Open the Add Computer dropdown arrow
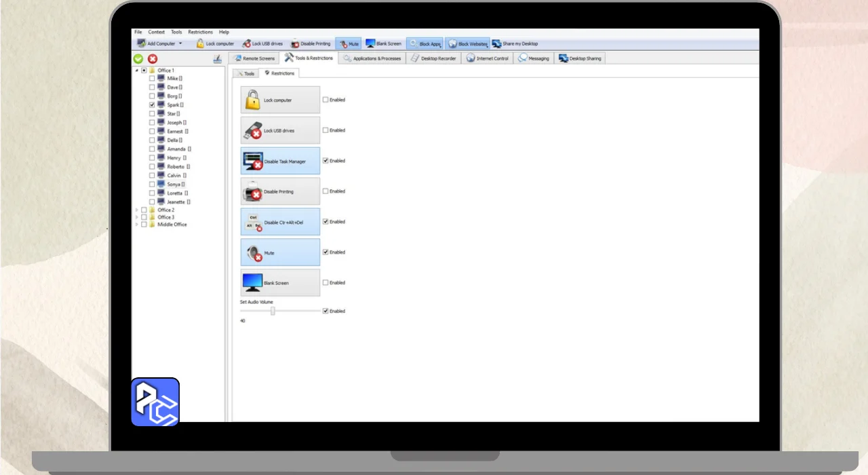Image resolution: width=868 pixels, height=475 pixels. click(180, 43)
